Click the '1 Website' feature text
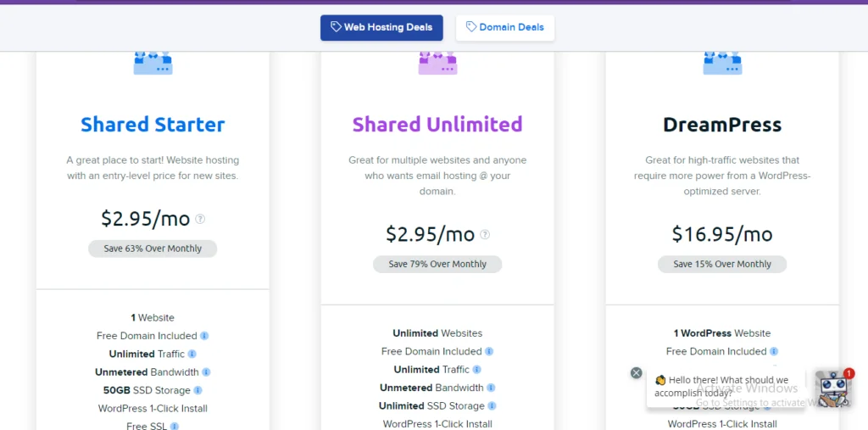 [x=153, y=317]
